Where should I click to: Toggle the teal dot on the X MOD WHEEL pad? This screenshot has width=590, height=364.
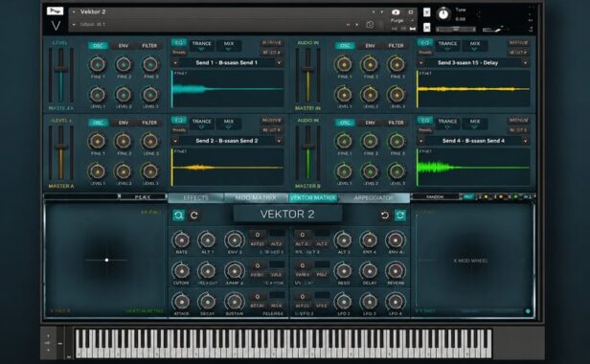(x=528, y=311)
